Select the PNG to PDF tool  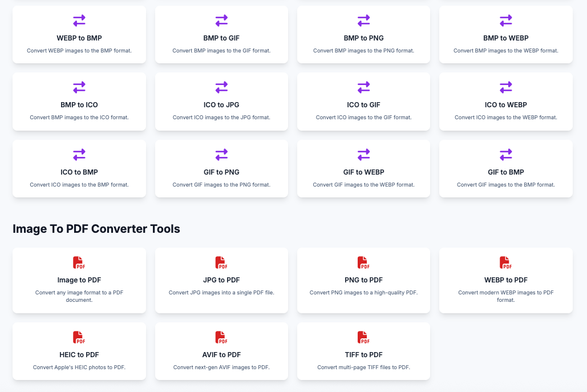point(363,280)
